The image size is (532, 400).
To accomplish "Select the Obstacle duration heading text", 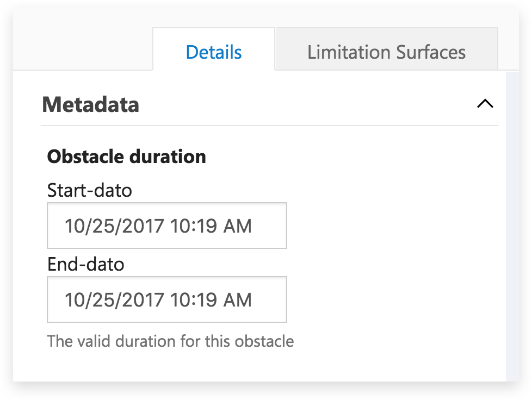I will tap(127, 157).
